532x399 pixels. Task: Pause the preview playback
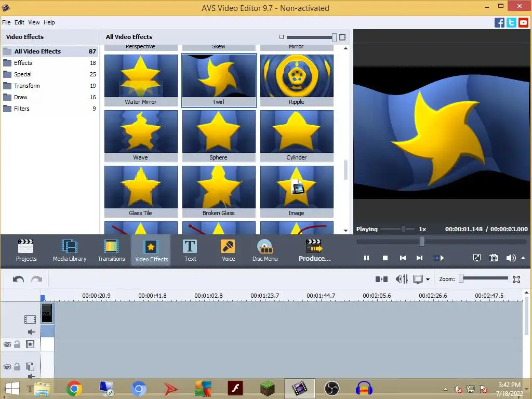366,258
